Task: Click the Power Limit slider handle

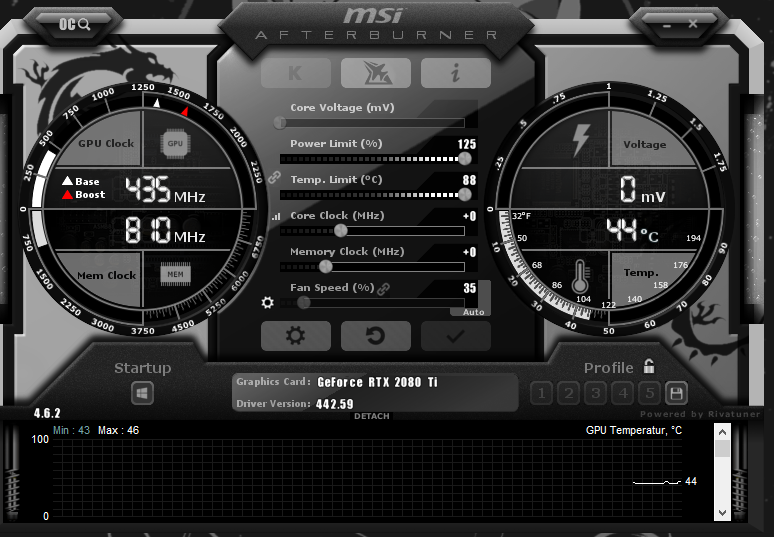Action: click(x=464, y=158)
